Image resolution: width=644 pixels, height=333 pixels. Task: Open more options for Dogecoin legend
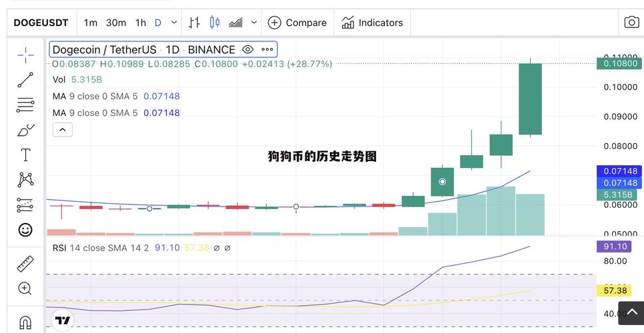tap(267, 50)
